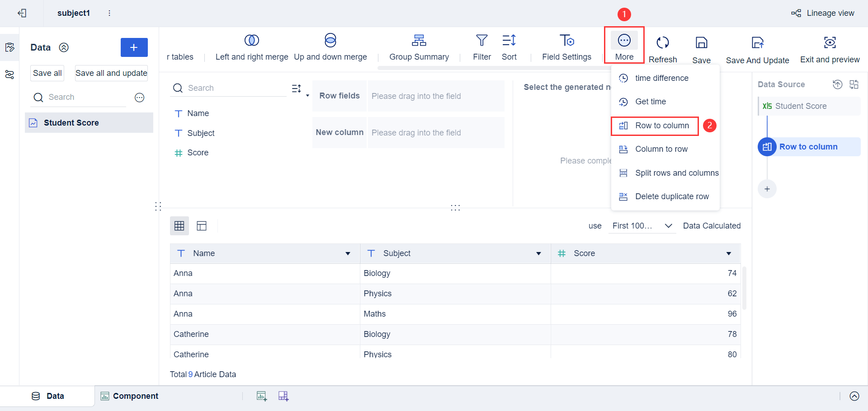The width and height of the screenshot is (868, 411).
Task: Switch to grid view above the table
Action: 179,225
